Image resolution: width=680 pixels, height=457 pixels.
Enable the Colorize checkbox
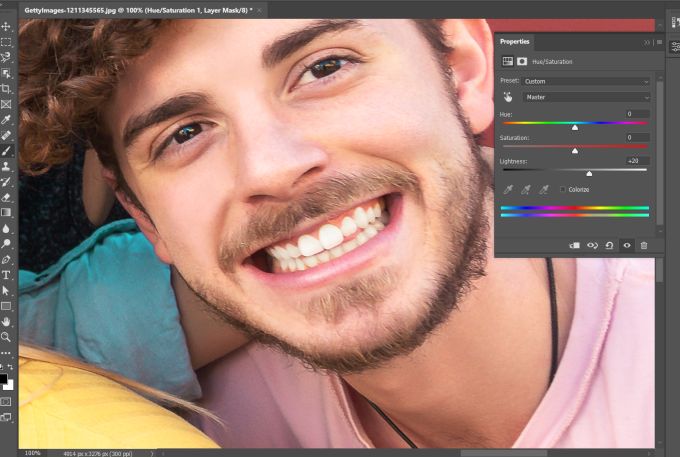[562, 189]
